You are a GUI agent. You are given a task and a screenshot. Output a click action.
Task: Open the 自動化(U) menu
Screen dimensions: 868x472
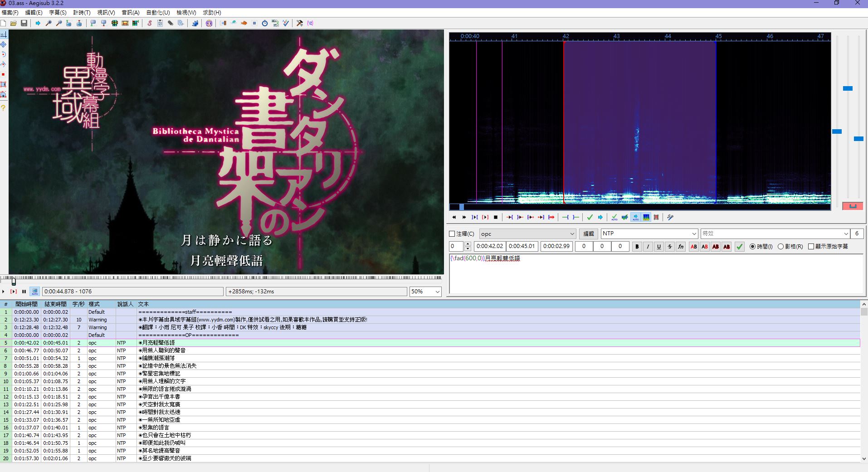(158, 13)
